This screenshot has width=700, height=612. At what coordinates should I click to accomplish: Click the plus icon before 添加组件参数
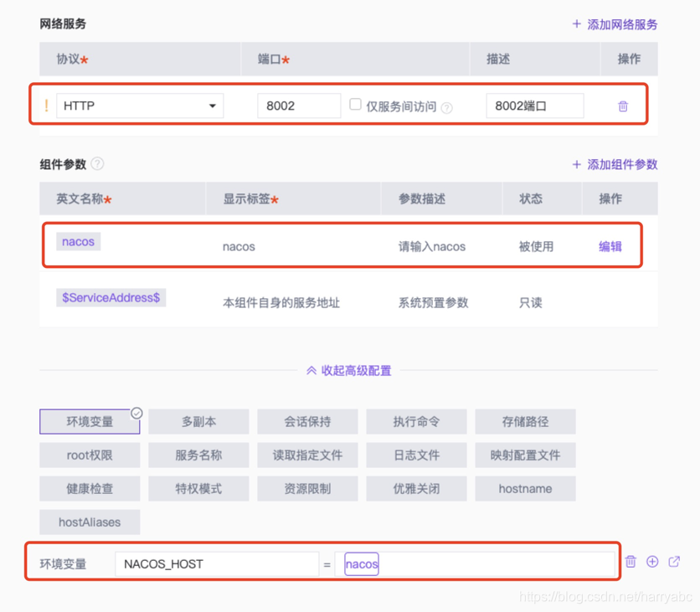pos(575,164)
